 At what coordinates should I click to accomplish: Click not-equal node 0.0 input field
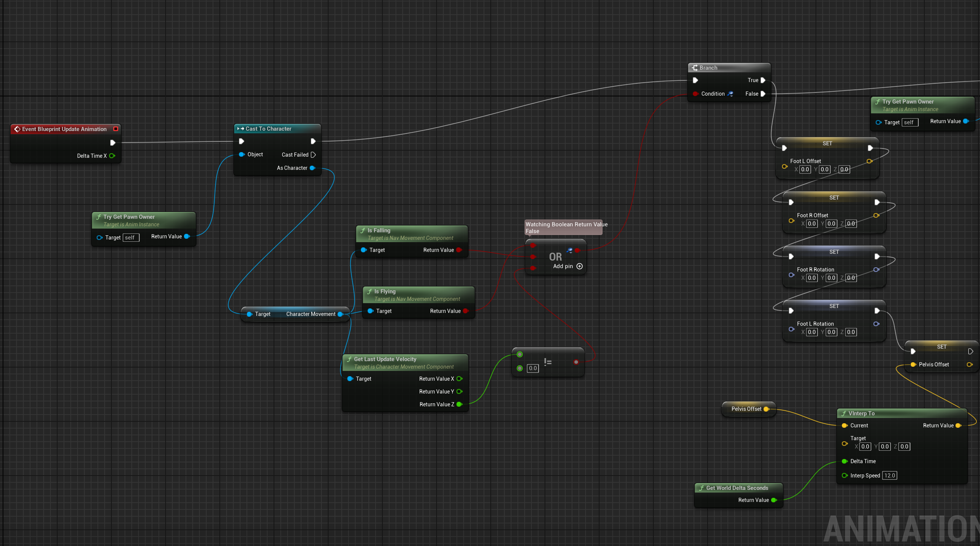coord(533,368)
